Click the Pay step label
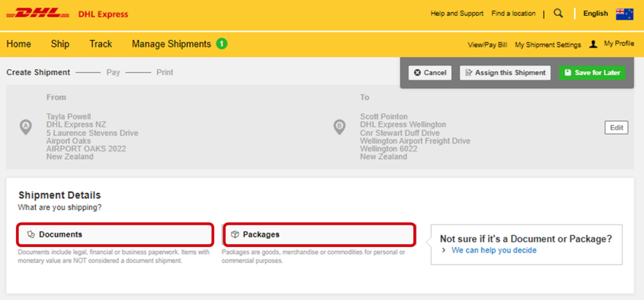The width and height of the screenshot is (644, 300). pyautogui.click(x=113, y=72)
